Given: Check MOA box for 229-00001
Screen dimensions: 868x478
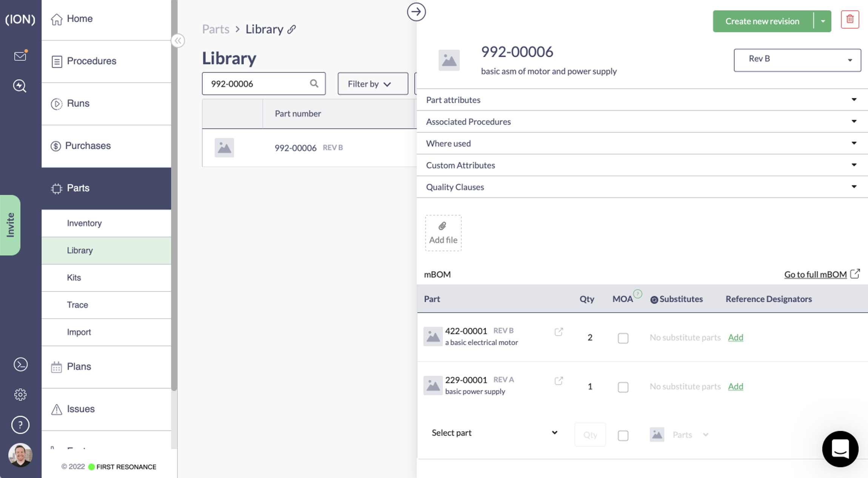Looking at the screenshot, I should (623, 387).
